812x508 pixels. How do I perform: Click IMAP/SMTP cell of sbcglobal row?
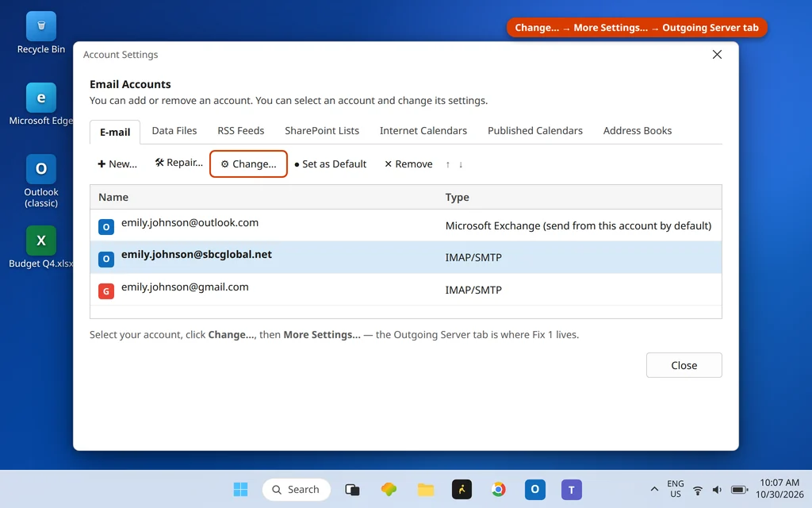[473, 258]
